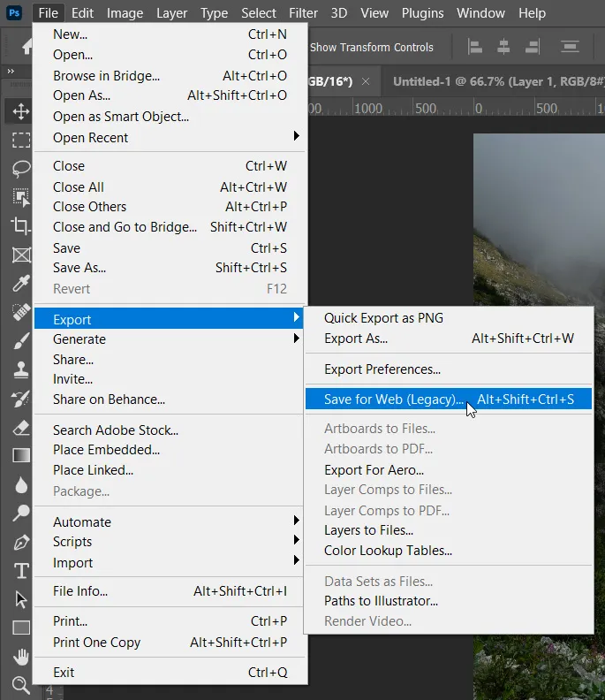Select the Horizontal Type tool

click(21, 571)
